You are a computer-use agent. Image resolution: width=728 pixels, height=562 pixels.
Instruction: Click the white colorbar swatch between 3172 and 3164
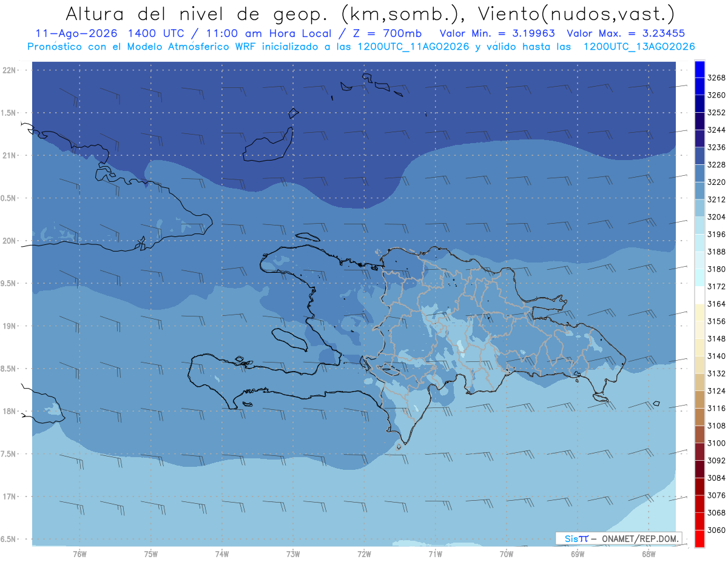point(699,295)
